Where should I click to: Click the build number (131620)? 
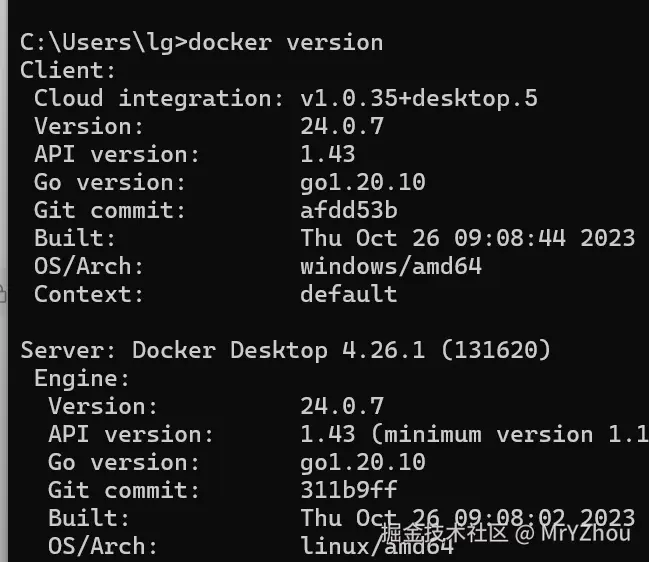click(495, 350)
